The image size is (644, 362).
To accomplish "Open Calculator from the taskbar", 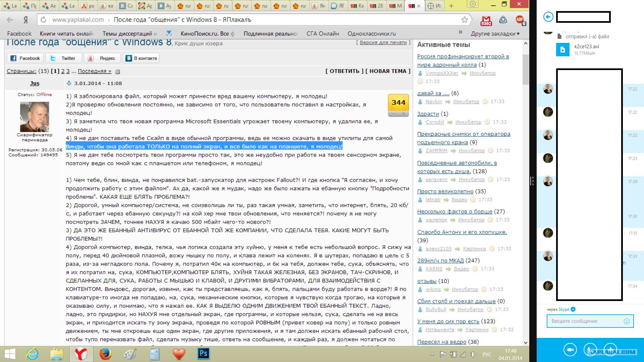I will click(x=154, y=354).
